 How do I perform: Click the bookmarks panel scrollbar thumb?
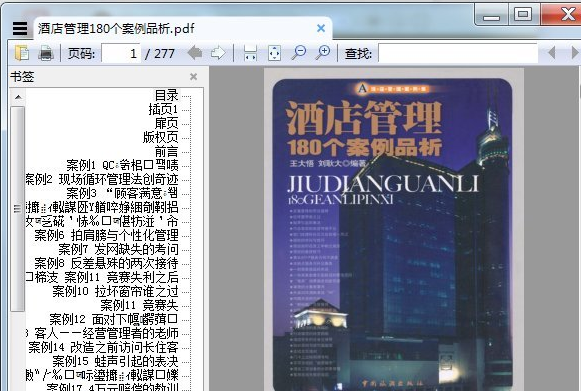(17, 208)
